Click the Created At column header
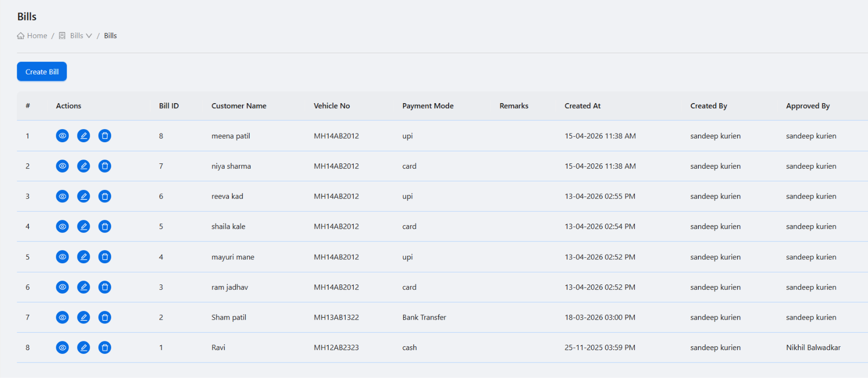The width and height of the screenshot is (868, 380). pyautogui.click(x=582, y=106)
